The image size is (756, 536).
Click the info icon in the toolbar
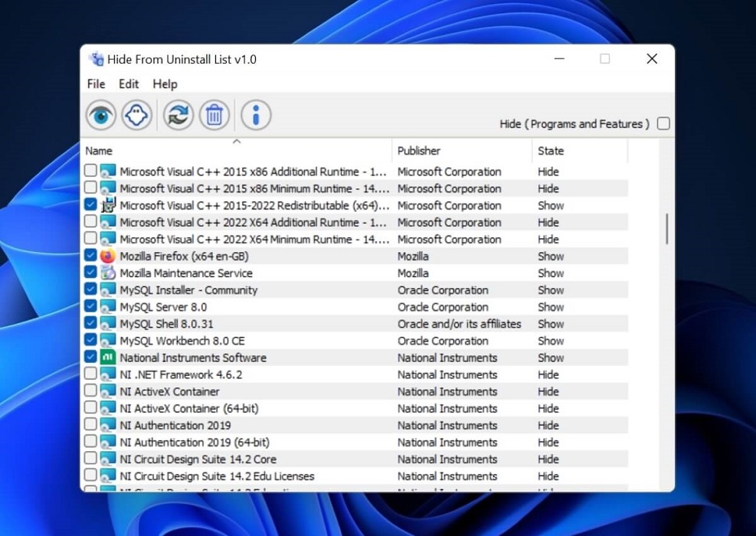[255, 115]
